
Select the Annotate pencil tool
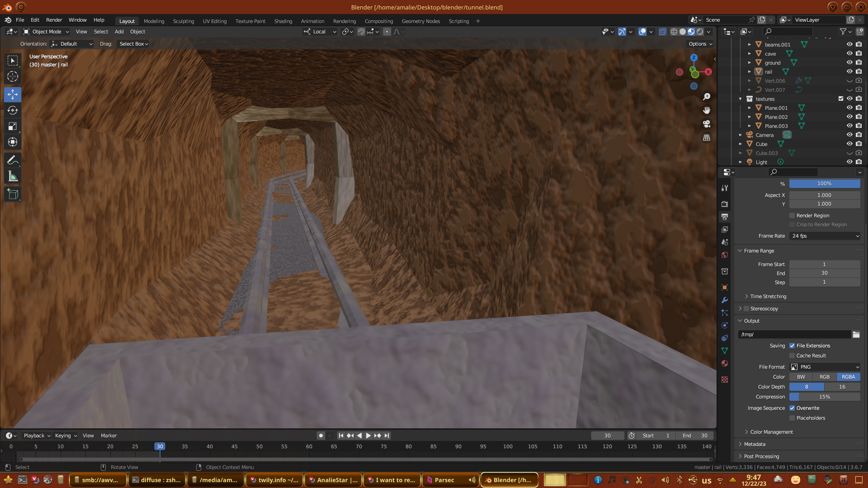[13, 160]
